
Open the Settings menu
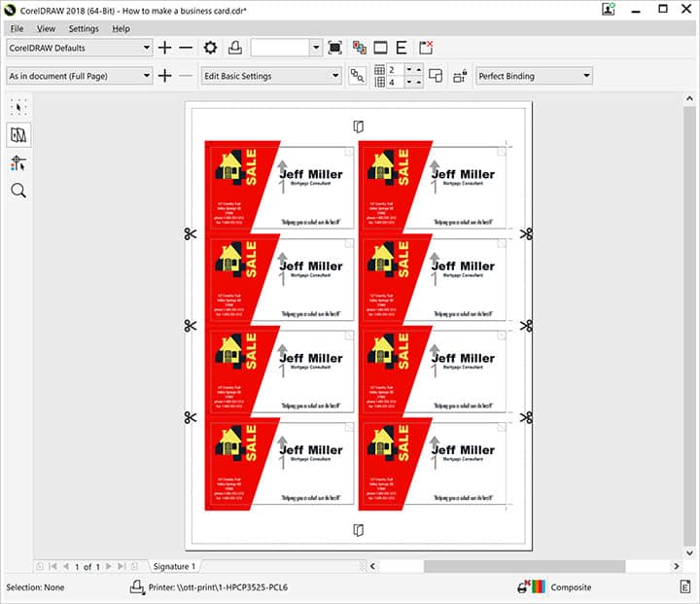coord(83,29)
